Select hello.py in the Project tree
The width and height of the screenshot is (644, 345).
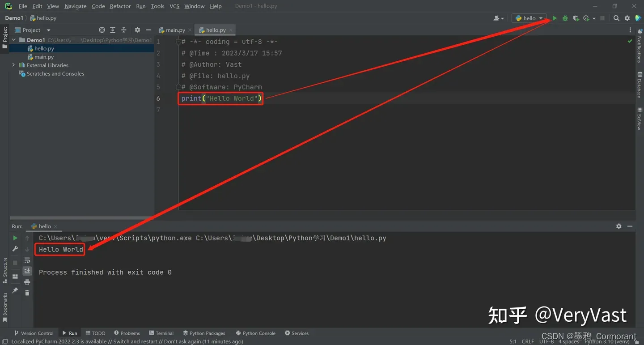tap(44, 48)
